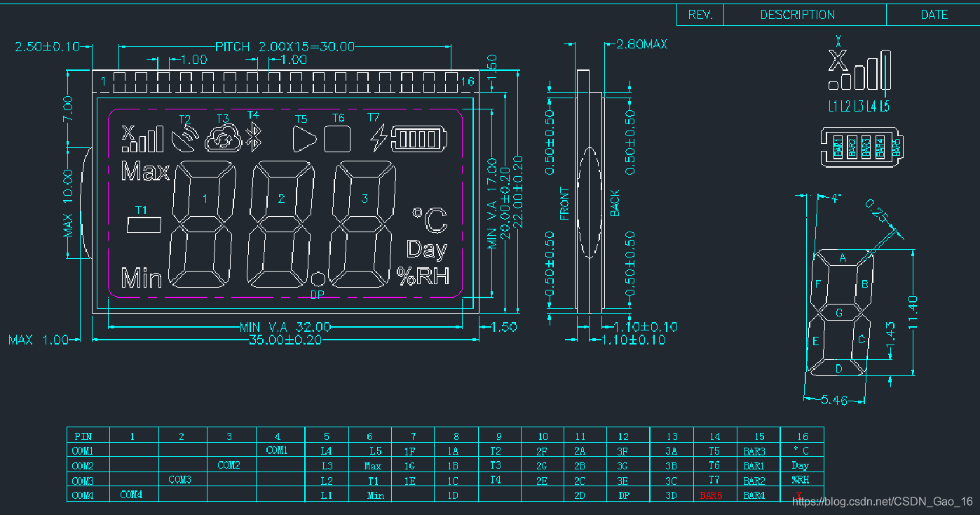Image resolution: width=980 pixels, height=515 pixels.
Task: Click the DP decimal point circle
Action: (x=318, y=279)
